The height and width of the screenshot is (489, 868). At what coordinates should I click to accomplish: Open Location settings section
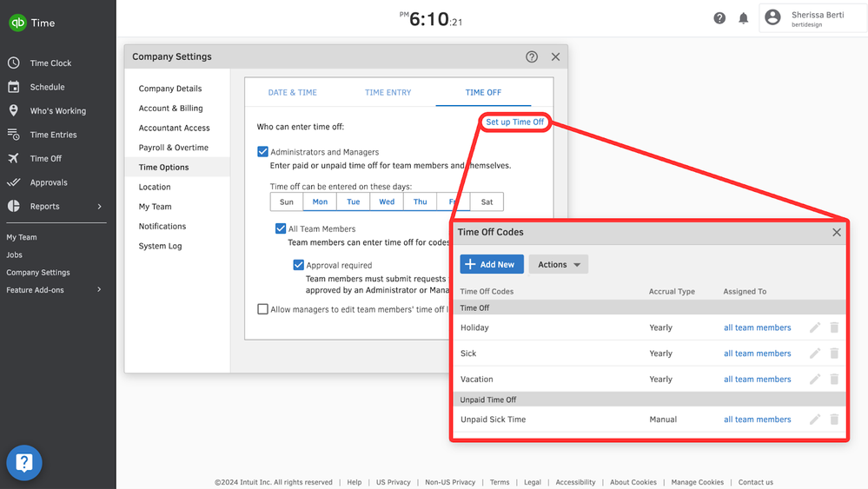[155, 187]
